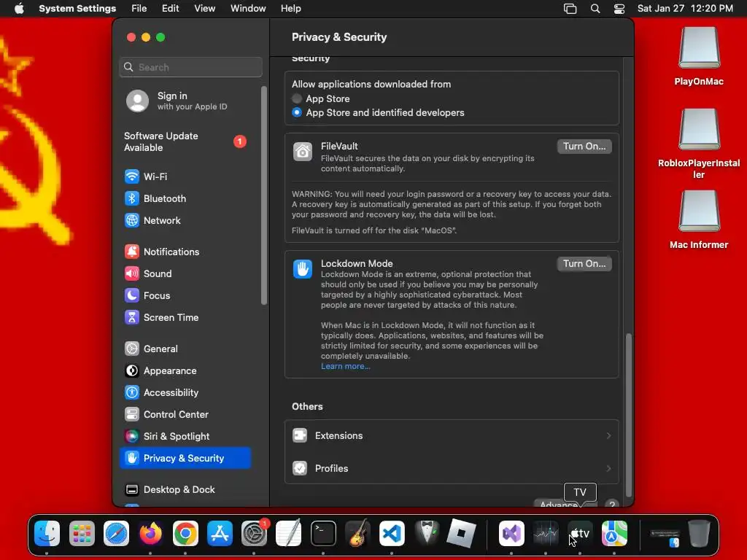Image resolution: width=747 pixels, height=560 pixels.
Task: Click the main pane vertical scrollbar
Action: 628,415
